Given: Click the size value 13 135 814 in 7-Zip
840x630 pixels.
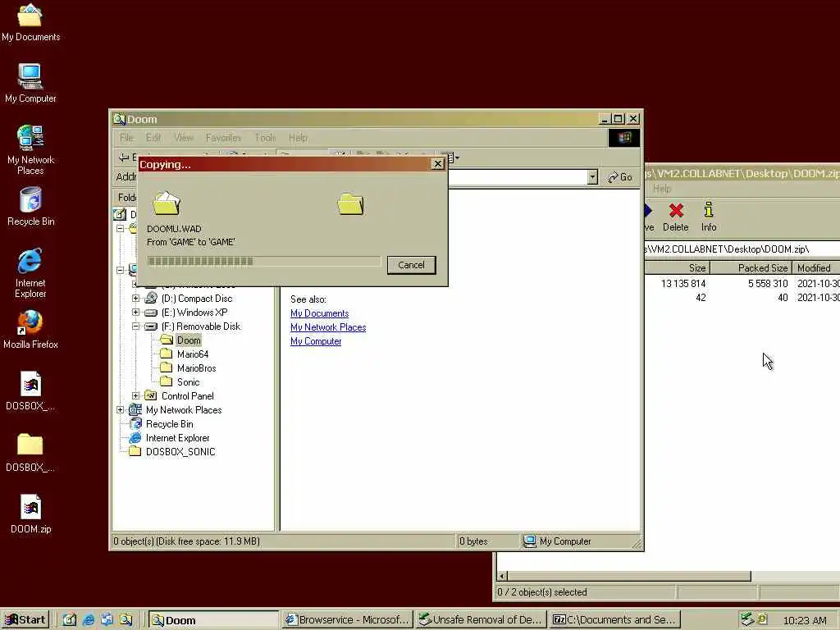Looking at the screenshot, I should click(683, 283).
